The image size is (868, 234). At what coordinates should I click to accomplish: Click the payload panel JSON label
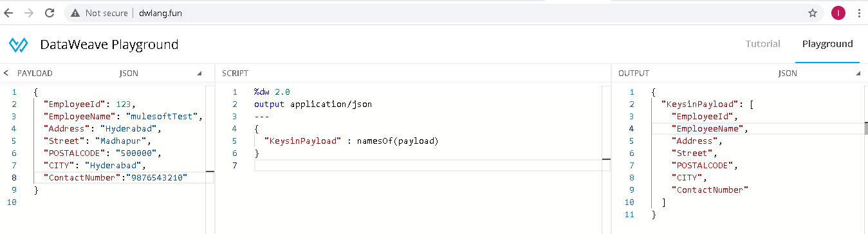click(129, 73)
